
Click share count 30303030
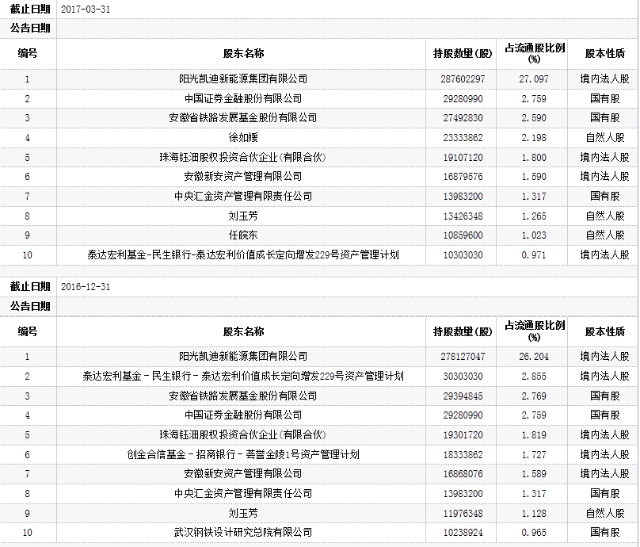(463, 376)
